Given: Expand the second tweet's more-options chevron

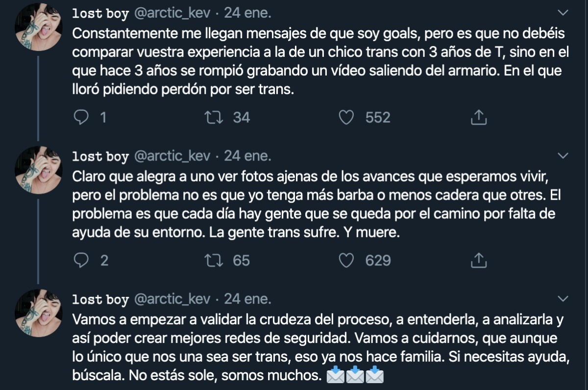Looking at the screenshot, I should 563,156.
